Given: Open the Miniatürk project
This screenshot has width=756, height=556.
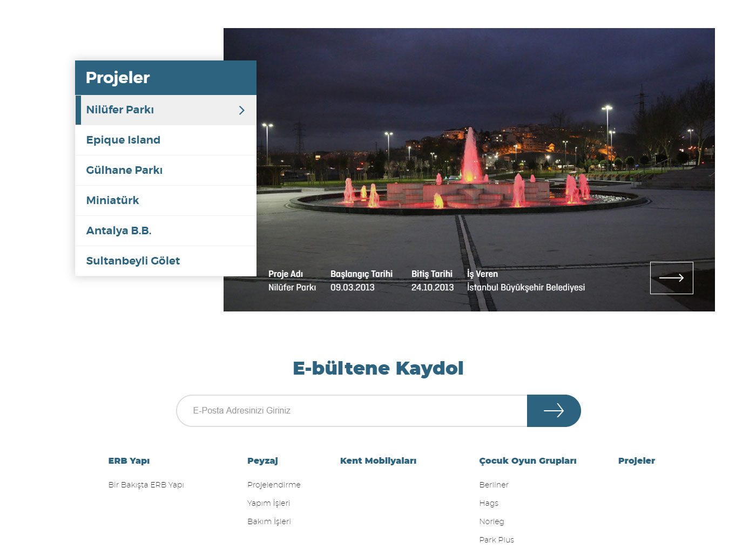Looking at the screenshot, I should [x=112, y=200].
